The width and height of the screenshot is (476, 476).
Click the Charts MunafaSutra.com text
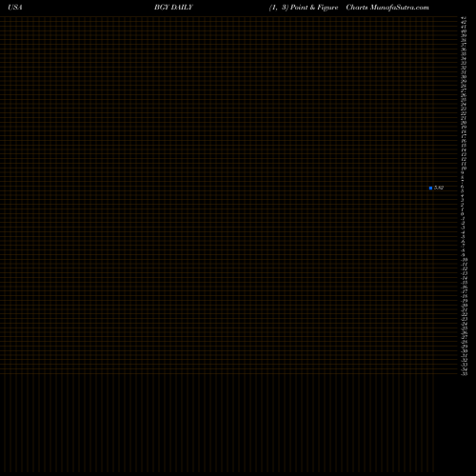click(387, 8)
